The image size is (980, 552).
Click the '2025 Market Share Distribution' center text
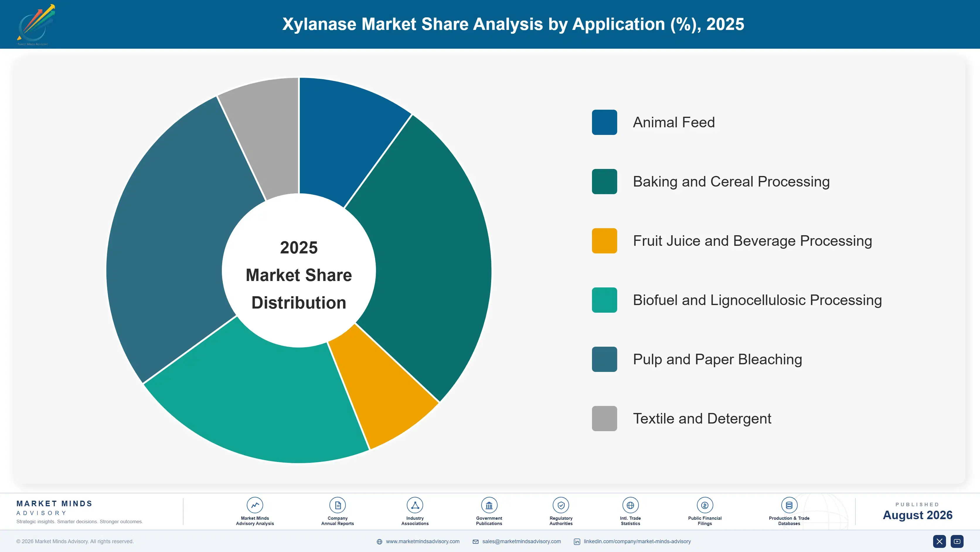[x=299, y=275]
